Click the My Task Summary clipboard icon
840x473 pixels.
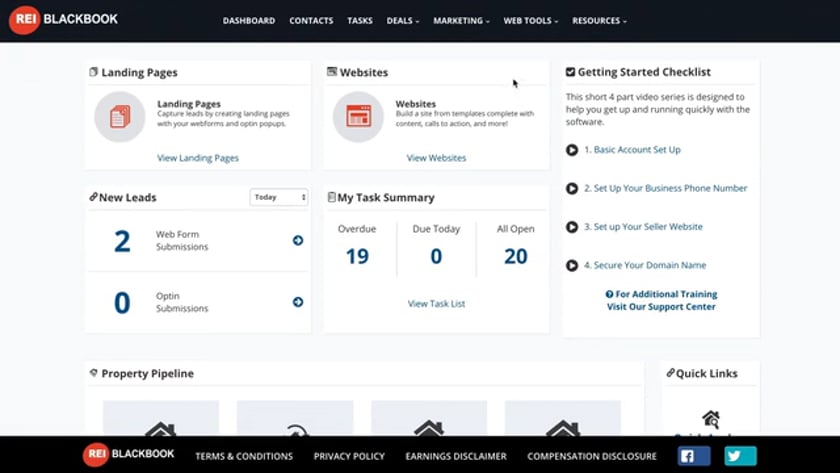click(x=332, y=197)
